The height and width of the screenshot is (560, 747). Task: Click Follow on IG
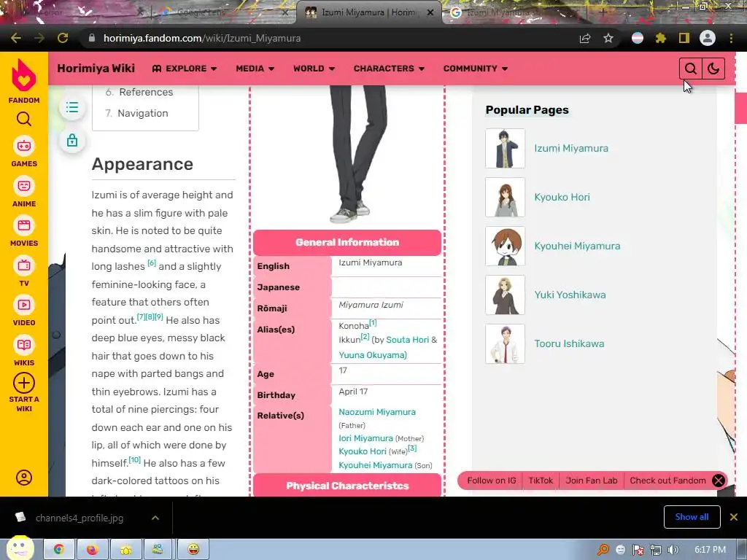491,481
